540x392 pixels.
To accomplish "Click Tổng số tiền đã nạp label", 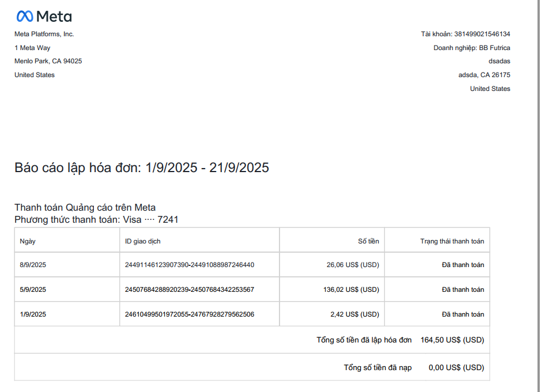I will click(378, 368).
